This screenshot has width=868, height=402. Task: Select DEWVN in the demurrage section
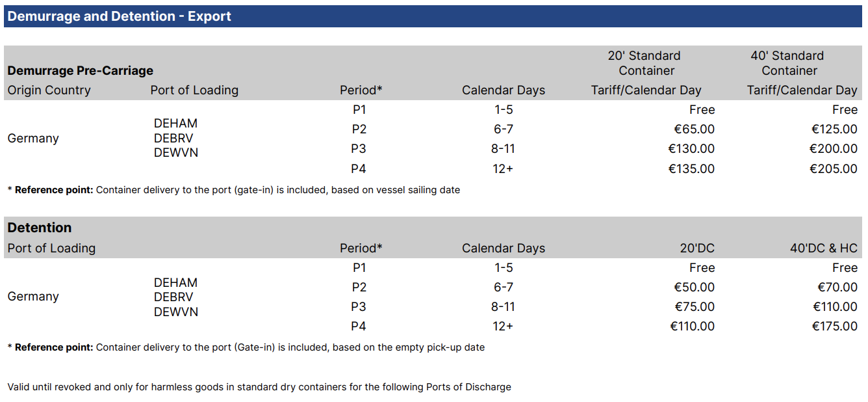pos(176,153)
